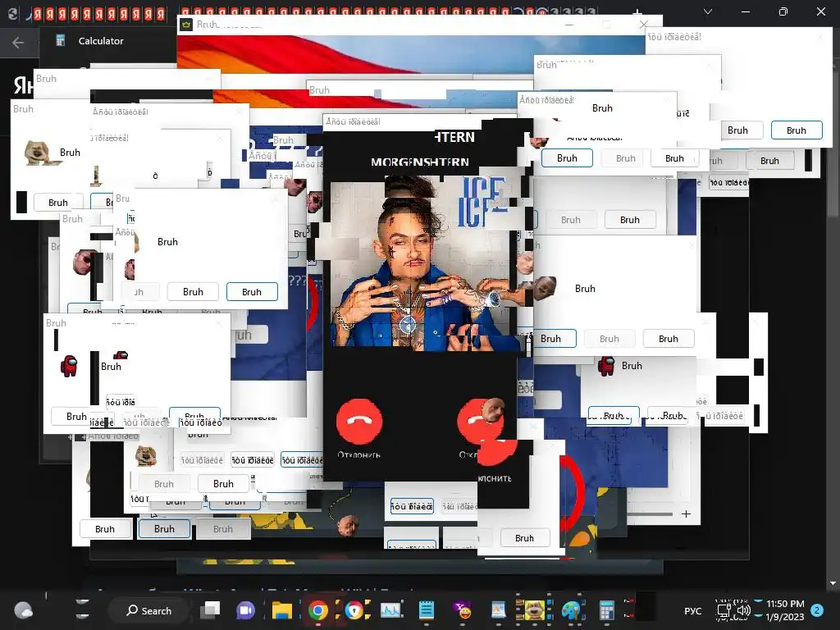Go back using the browser back arrow
840x630 pixels.
[x=18, y=43]
